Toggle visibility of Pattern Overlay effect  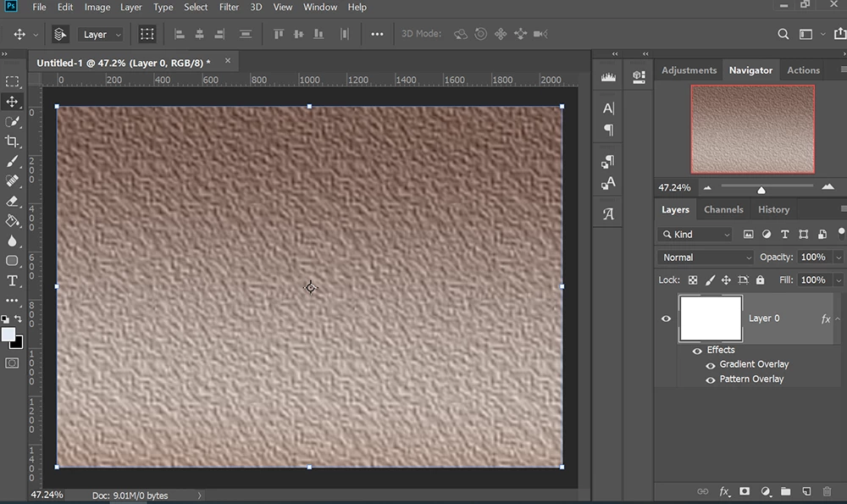coord(711,379)
